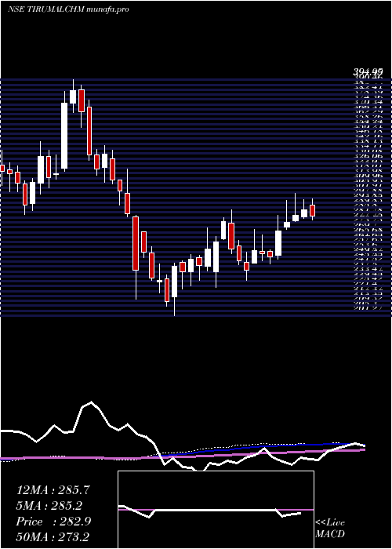The width and height of the screenshot is (392, 549).
Task: Click inside the Live MACD inset chart
Action: 216,510
